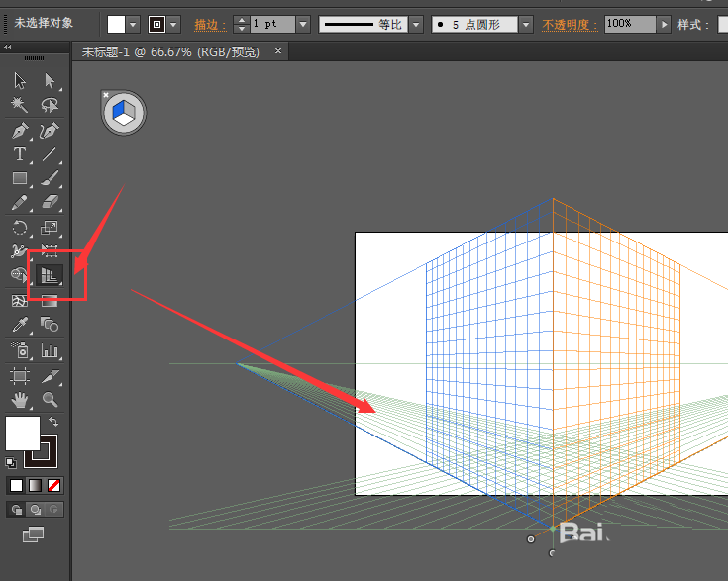
Task: Adjust stroke weight stepper arrows
Action: click(x=241, y=24)
